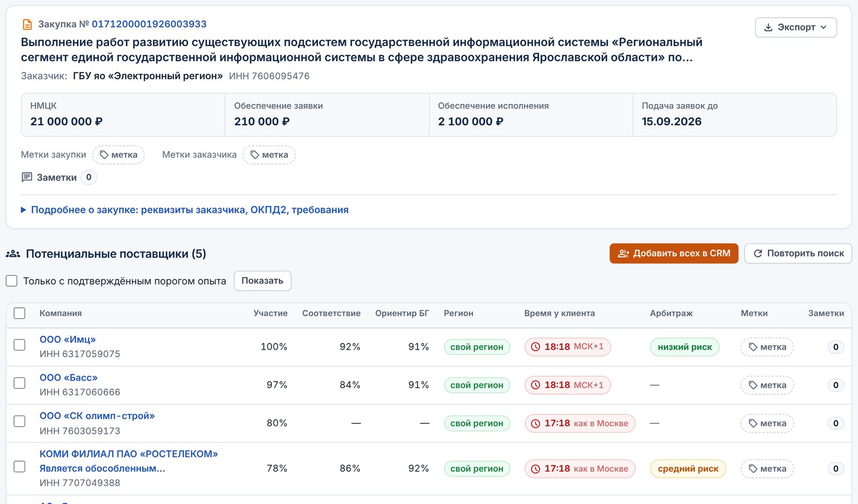
Task: Click the Соответствие column header
Action: [331, 314]
